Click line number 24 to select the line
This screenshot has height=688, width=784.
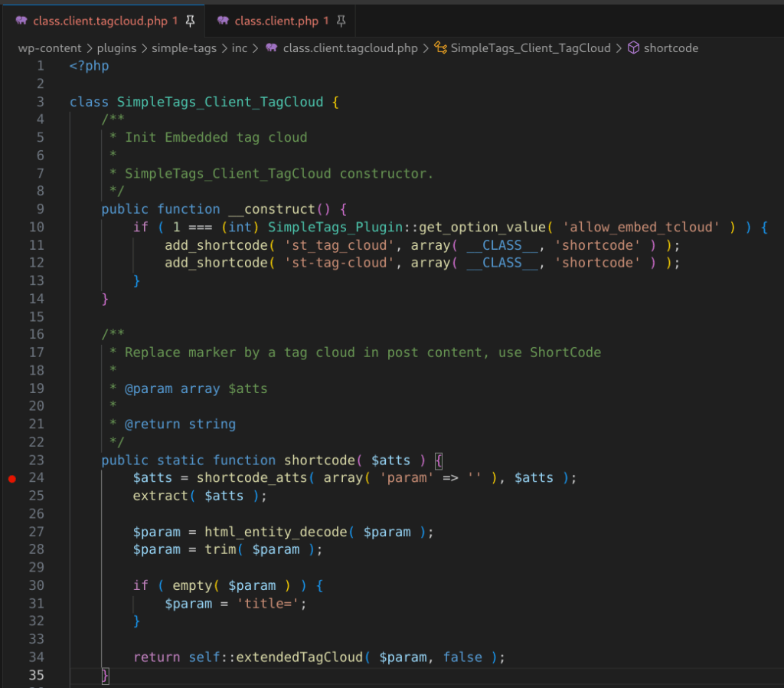35,477
